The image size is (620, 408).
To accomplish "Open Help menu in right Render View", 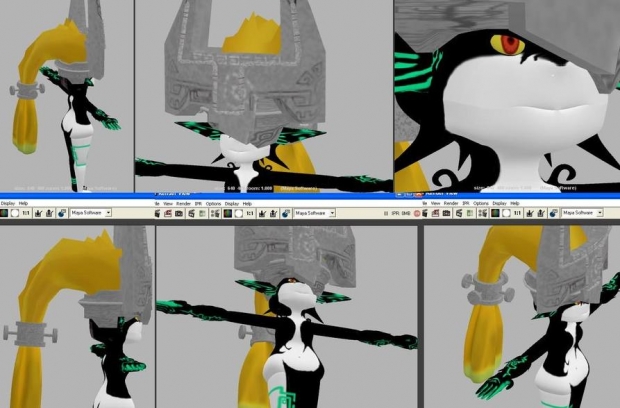I will point(515,203).
